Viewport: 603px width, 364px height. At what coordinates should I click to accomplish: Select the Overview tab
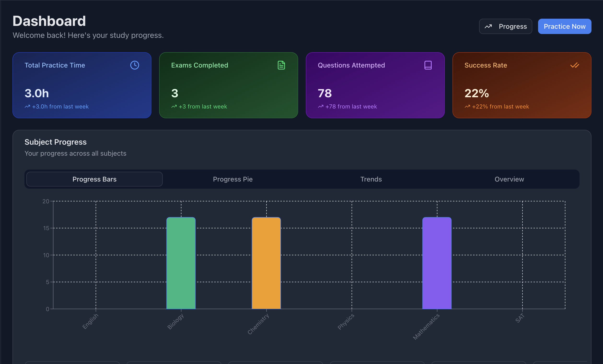[509, 179]
